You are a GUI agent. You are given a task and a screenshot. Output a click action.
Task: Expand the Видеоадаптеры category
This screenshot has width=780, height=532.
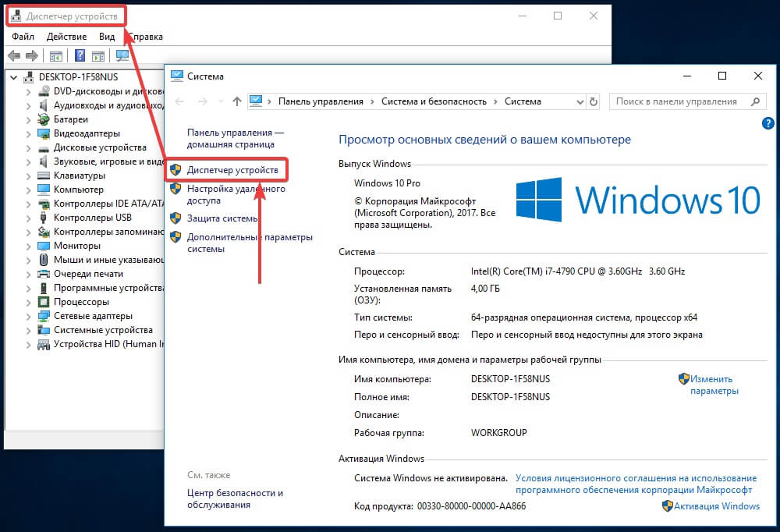coord(28,134)
